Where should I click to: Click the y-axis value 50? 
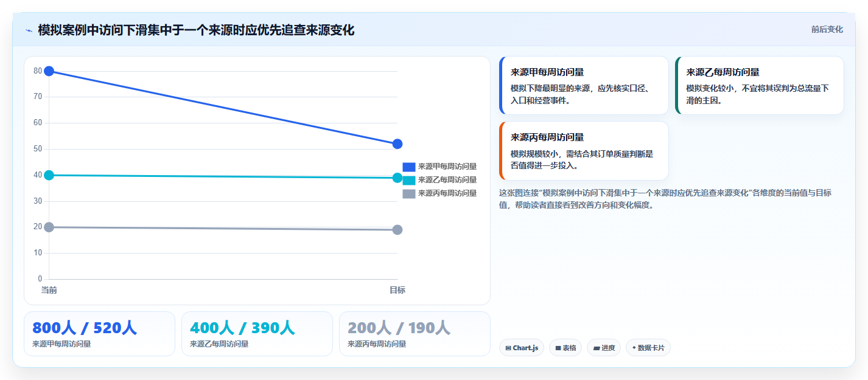pos(38,149)
